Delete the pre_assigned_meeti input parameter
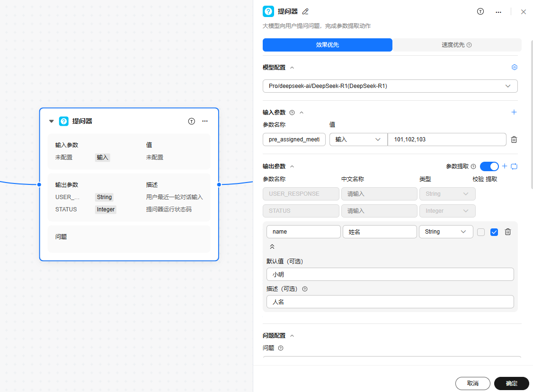 click(514, 139)
